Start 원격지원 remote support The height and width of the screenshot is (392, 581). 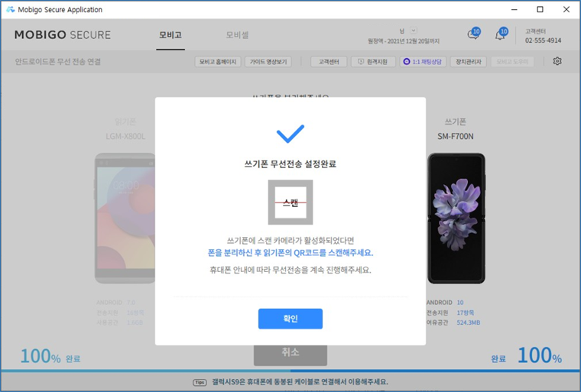pyautogui.click(x=373, y=61)
